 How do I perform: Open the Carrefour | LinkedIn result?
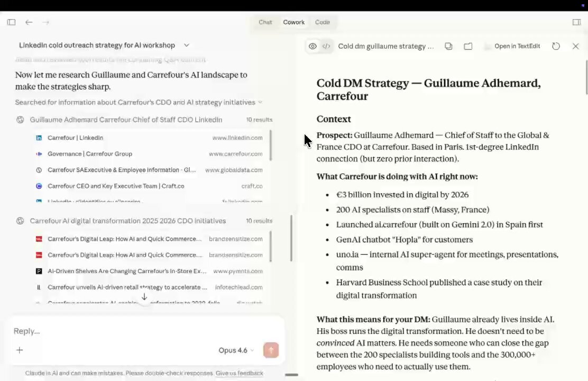[149, 138]
